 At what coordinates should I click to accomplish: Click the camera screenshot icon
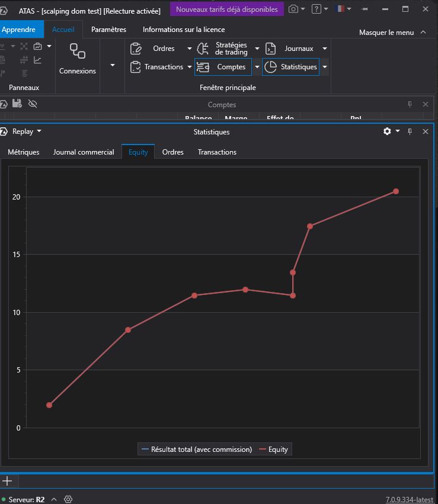click(293, 9)
